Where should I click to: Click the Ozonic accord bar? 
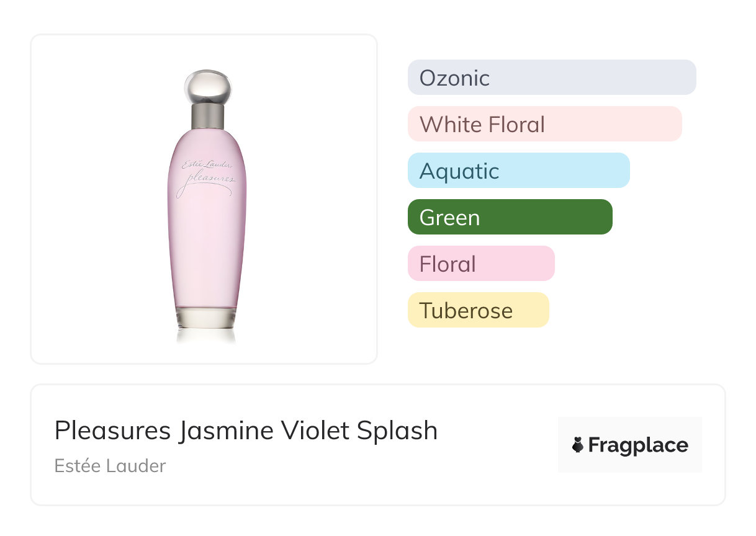(551, 78)
